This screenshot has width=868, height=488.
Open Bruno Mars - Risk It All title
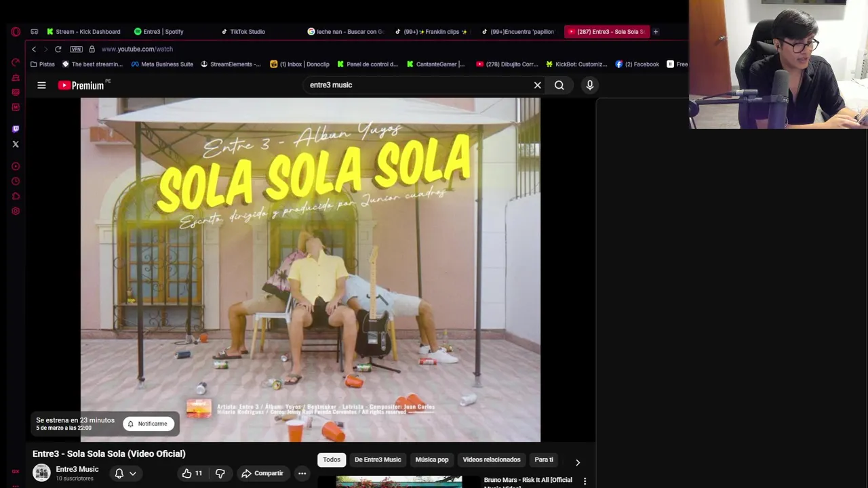click(x=528, y=483)
